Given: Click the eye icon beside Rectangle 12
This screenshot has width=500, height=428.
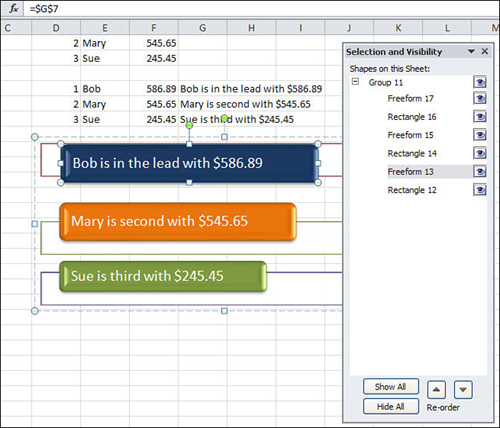Looking at the screenshot, I should coord(480,190).
